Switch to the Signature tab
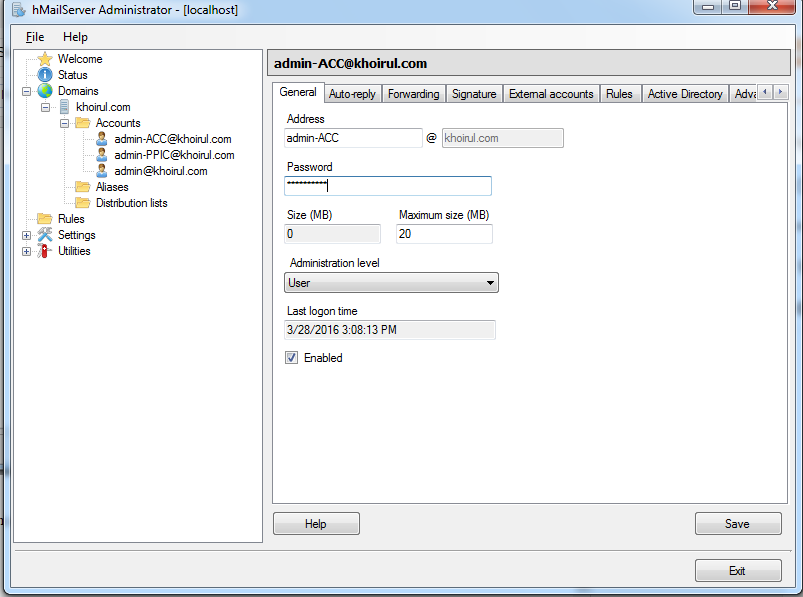This screenshot has width=803, height=597. pos(474,94)
